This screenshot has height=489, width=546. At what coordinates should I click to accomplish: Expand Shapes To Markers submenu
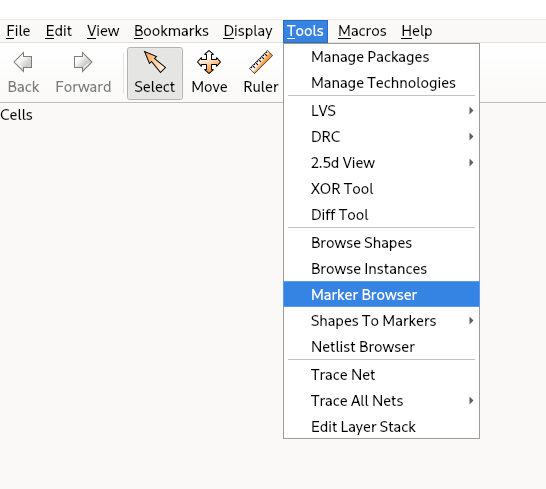pos(381,321)
